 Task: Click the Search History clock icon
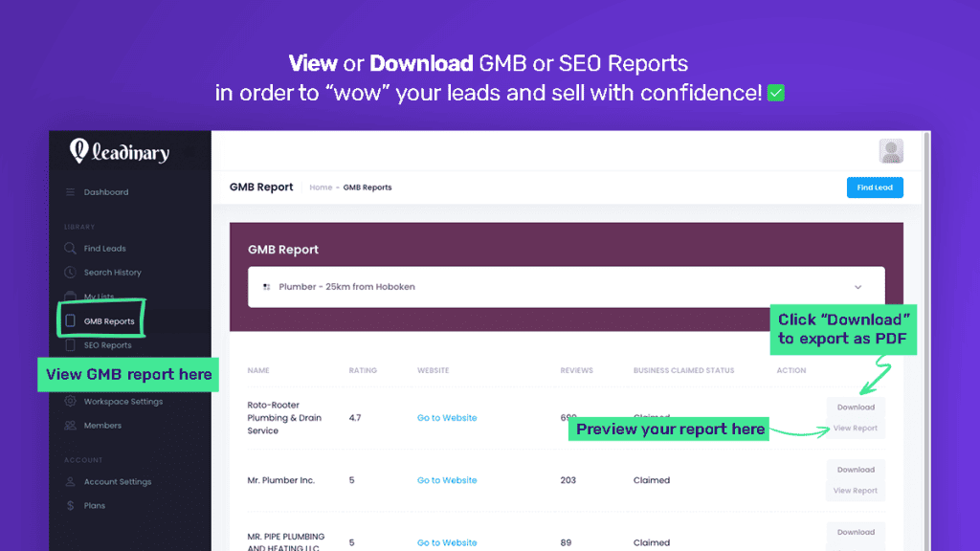(70, 273)
